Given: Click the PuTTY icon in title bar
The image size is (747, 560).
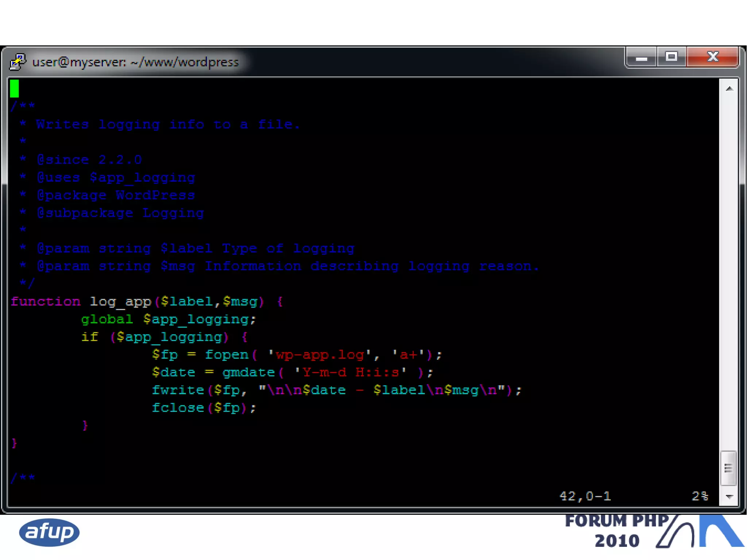Looking at the screenshot, I should click(18, 62).
